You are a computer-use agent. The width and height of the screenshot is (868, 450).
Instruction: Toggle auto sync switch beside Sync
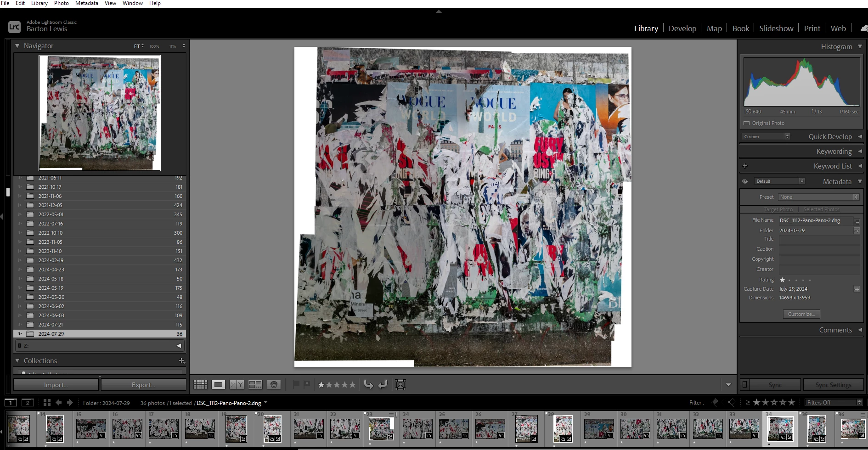pos(745,385)
